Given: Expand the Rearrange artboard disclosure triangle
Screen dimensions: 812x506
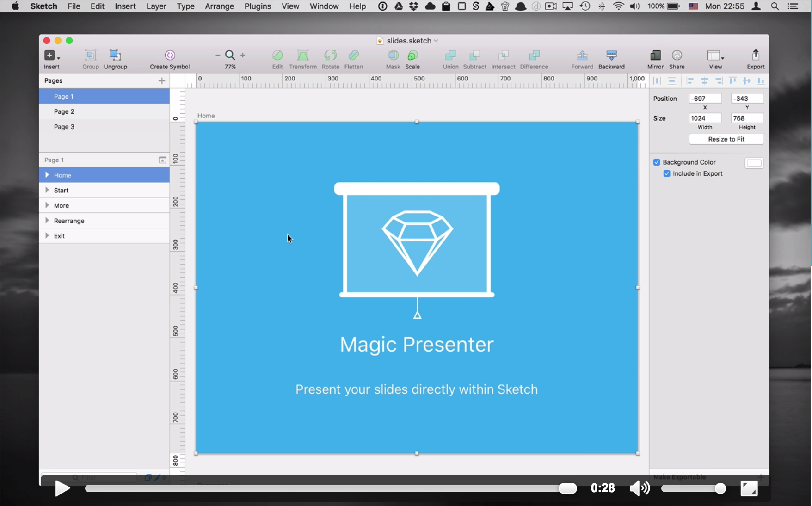Looking at the screenshot, I should [47, 221].
